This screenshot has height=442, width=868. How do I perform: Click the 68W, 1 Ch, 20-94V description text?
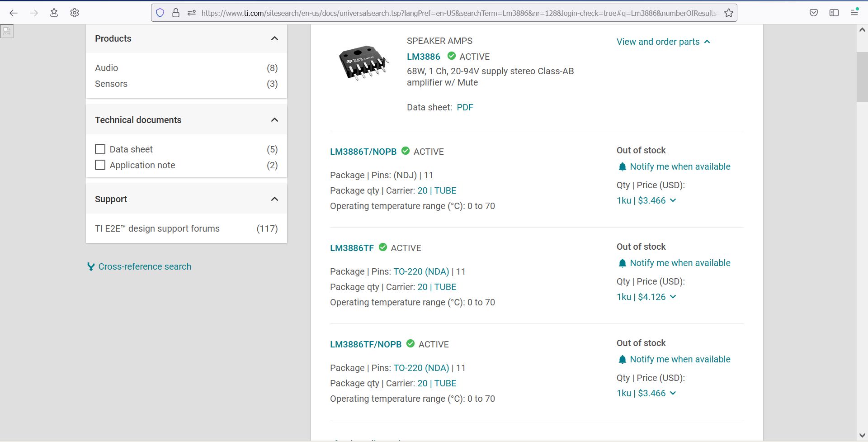click(x=490, y=77)
